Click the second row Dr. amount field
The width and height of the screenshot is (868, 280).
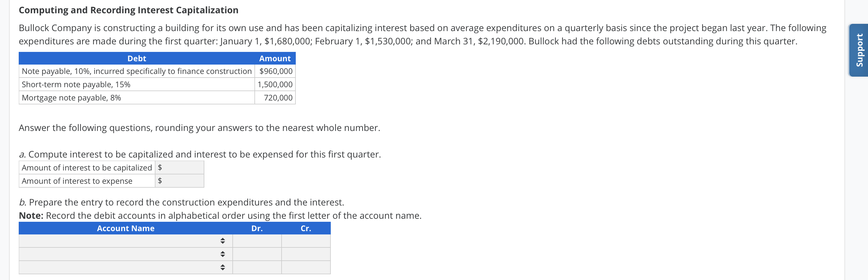click(257, 254)
